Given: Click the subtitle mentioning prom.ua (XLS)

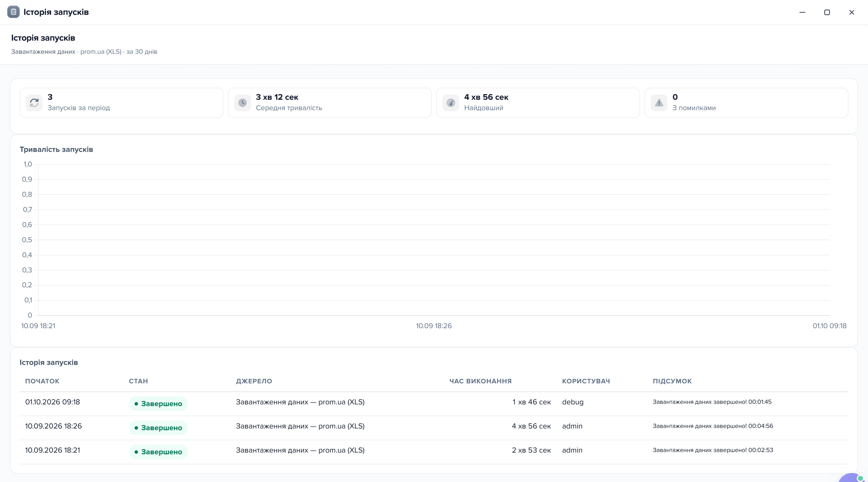Looking at the screenshot, I should 84,52.
